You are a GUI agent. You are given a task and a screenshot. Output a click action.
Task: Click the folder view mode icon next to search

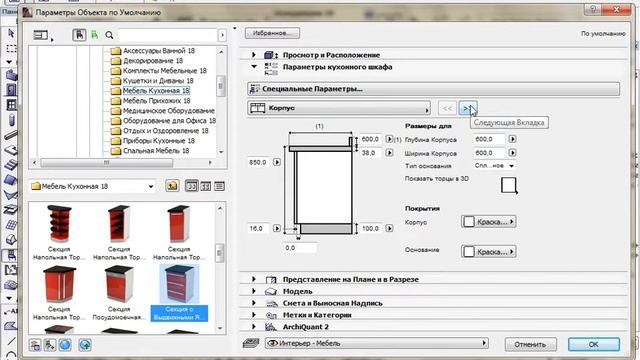(x=79, y=35)
